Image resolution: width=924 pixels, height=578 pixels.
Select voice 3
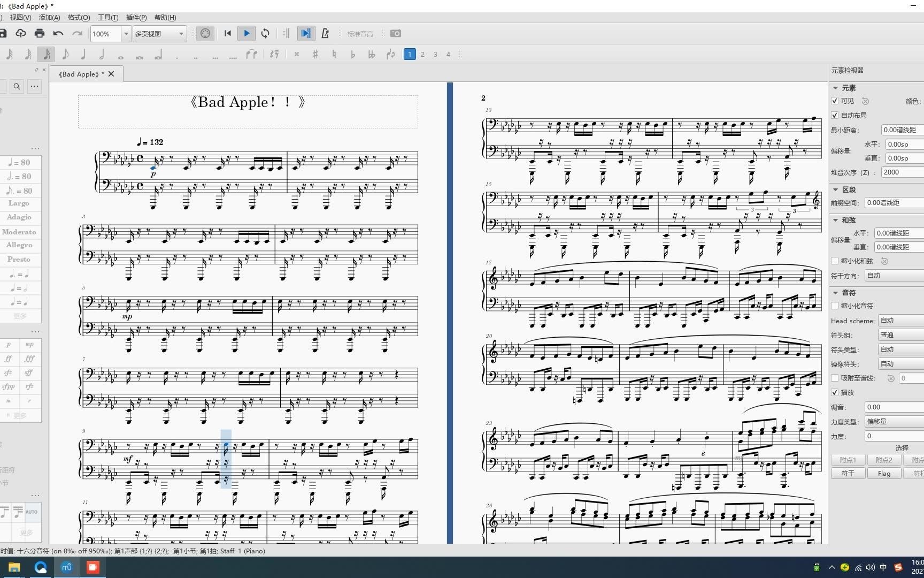(436, 54)
